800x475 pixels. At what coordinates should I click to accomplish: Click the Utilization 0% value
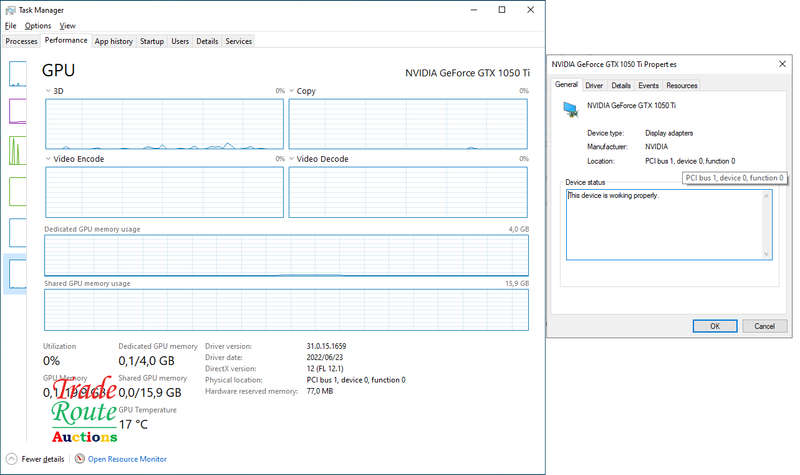(51, 361)
